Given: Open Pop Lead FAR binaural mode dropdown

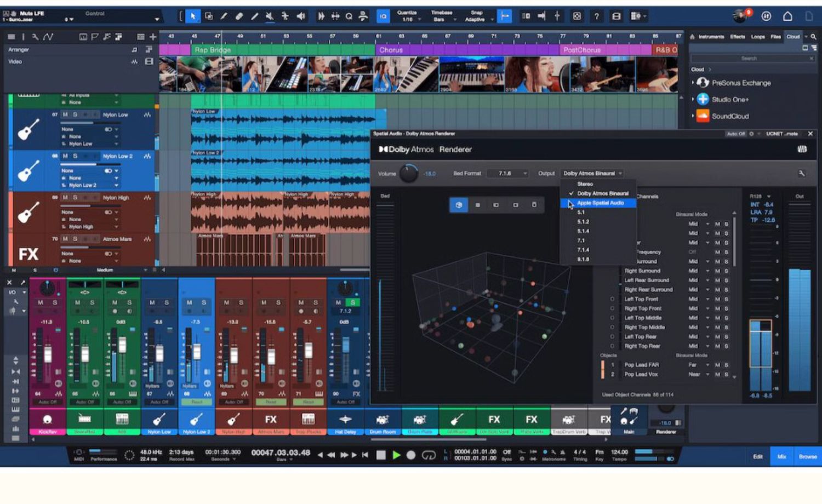Looking at the screenshot, I should point(698,365).
